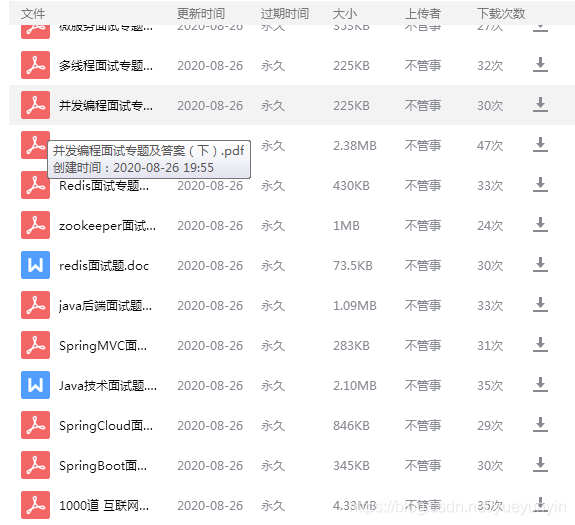
Task: Open file SpringBoot面...
Action: pyautogui.click(x=103, y=465)
